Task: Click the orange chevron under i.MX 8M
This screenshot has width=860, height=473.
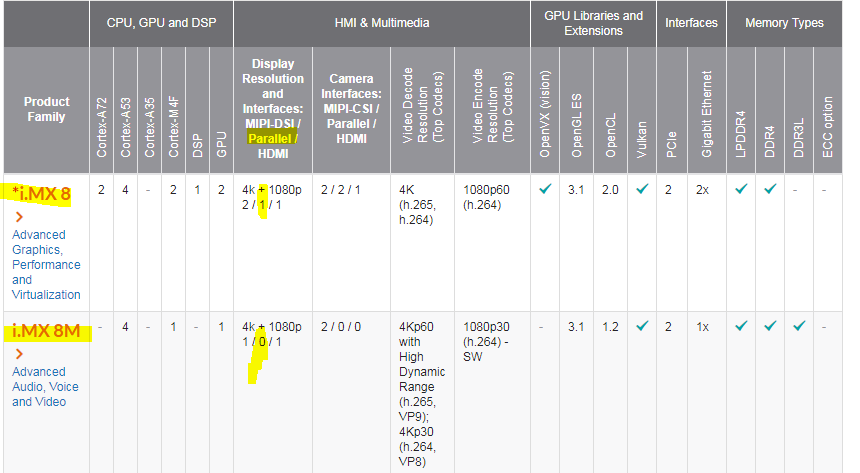Action: point(19,354)
